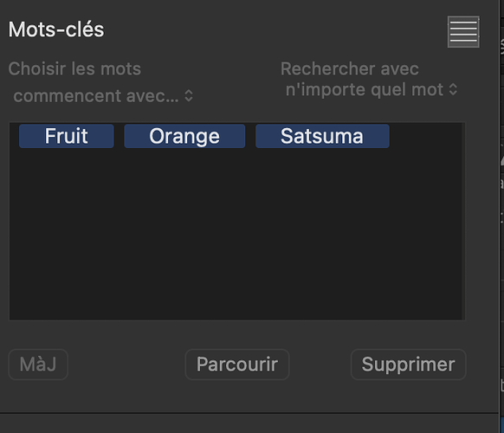
Task: Click the horizontal separator below the buttons
Action: click(x=249, y=413)
